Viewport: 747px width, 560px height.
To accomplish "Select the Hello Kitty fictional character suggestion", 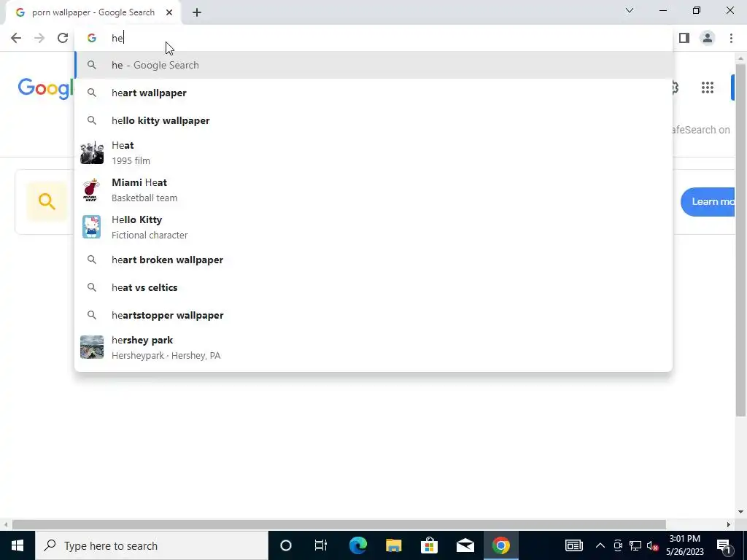I will pos(373,227).
